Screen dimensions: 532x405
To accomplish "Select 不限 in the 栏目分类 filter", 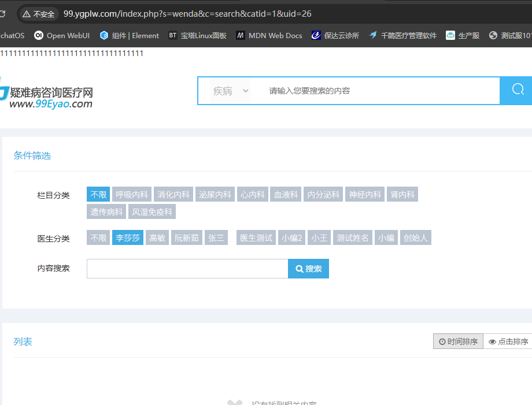I will (98, 195).
